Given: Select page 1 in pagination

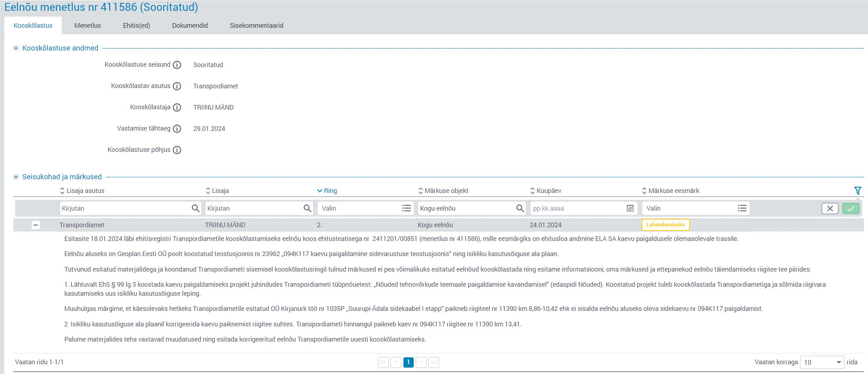Looking at the screenshot, I should (408, 362).
